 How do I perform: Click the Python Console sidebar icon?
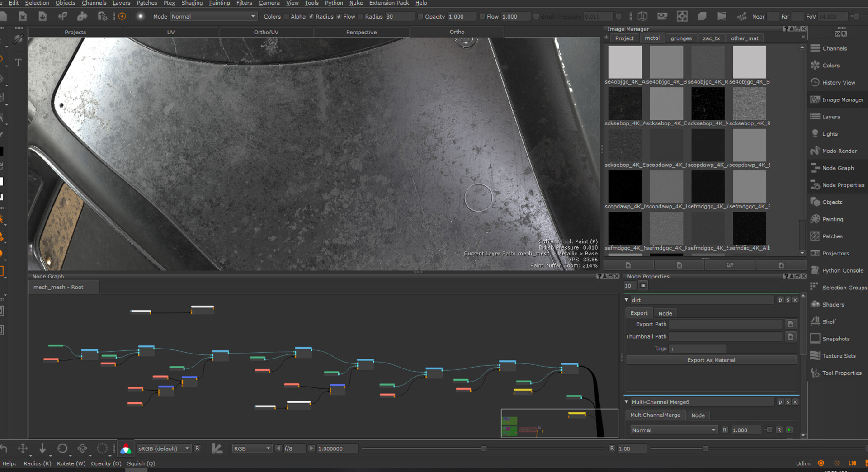click(815, 270)
